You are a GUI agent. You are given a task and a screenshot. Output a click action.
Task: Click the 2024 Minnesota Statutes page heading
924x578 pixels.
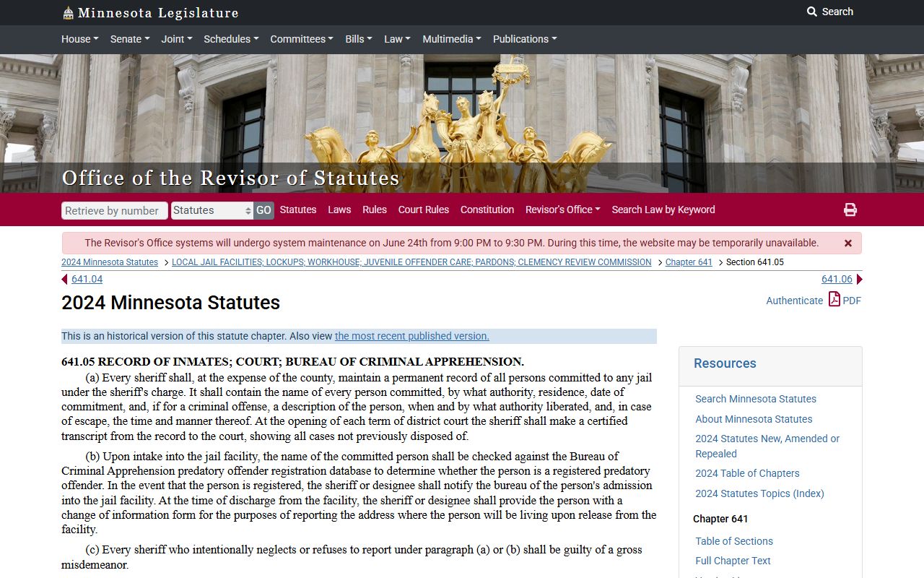170,303
